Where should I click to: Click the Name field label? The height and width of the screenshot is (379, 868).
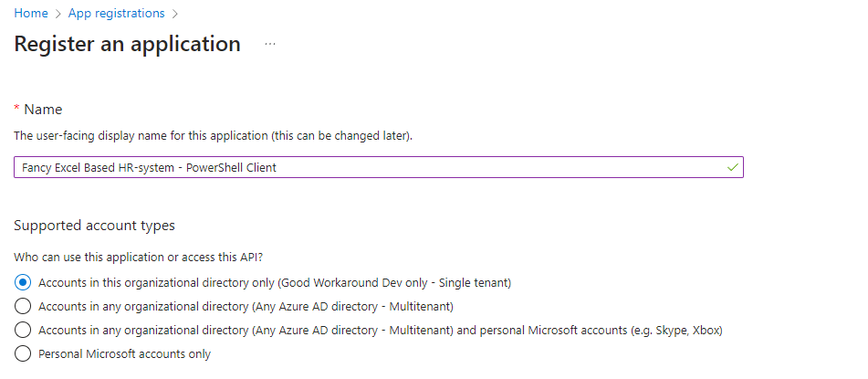[43, 110]
